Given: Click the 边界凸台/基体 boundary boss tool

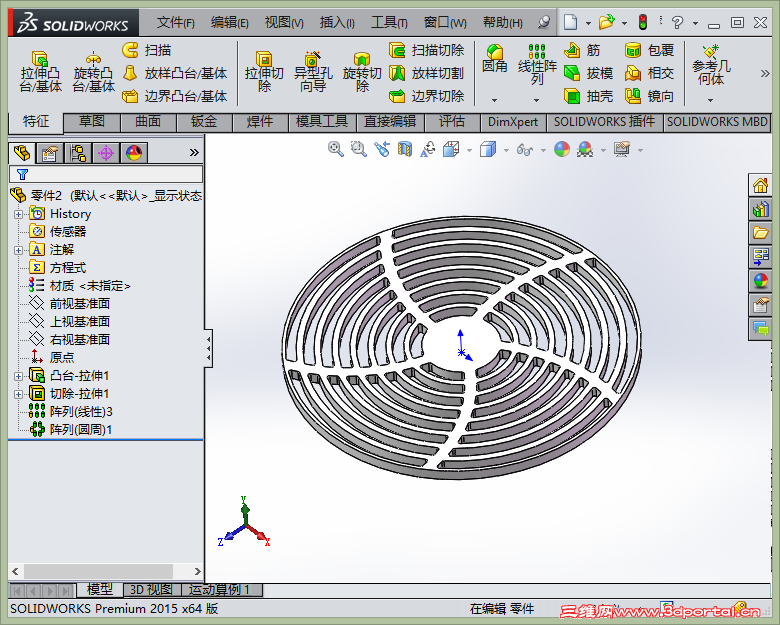Looking at the screenshot, I should tap(174, 96).
